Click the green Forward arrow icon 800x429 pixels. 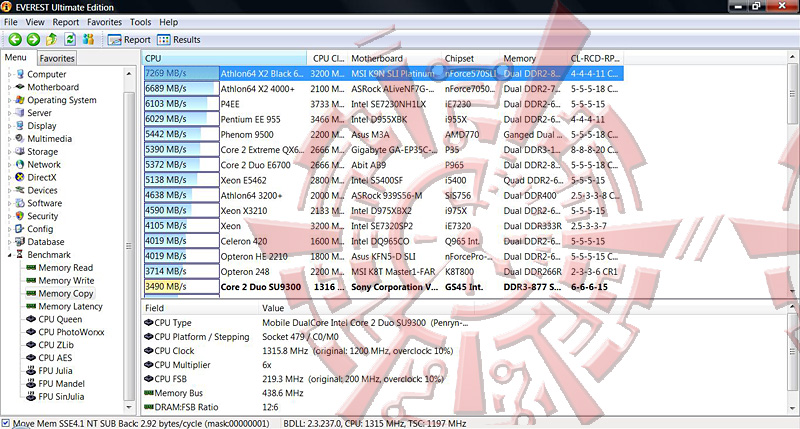(34, 39)
